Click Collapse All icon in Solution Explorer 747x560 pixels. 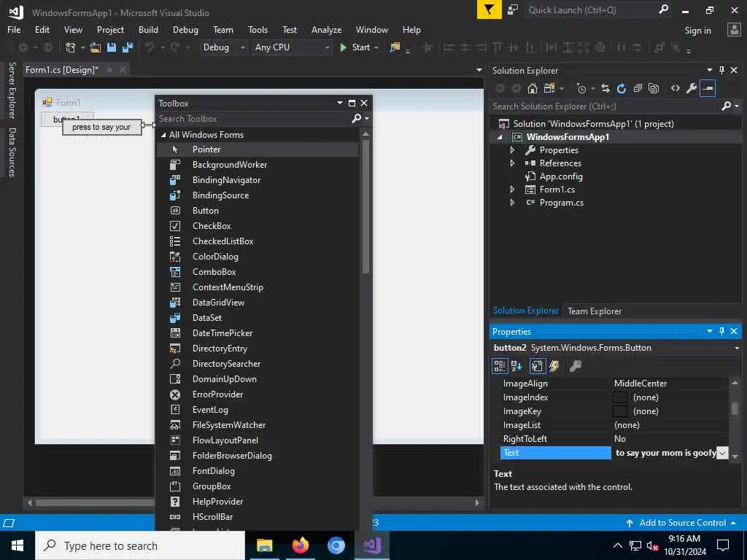coord(638,88)
